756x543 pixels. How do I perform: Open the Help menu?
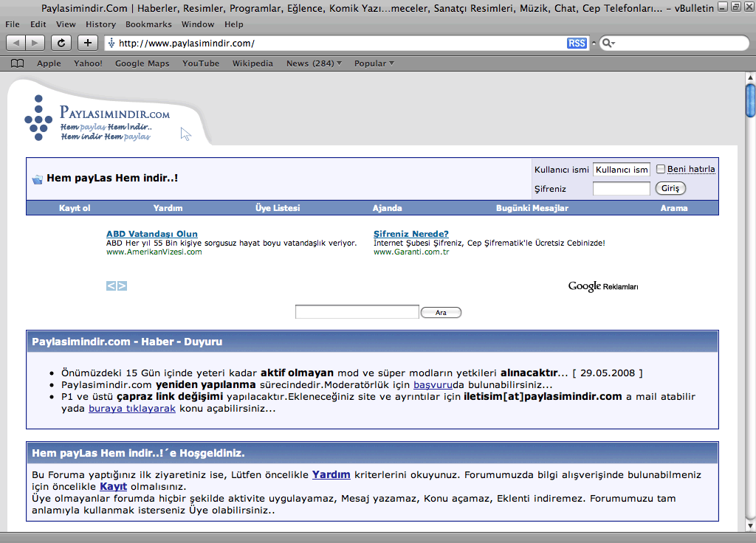234,24
